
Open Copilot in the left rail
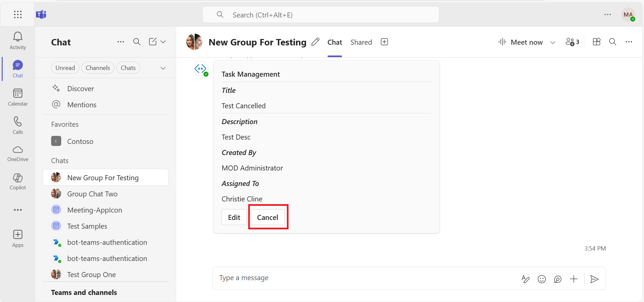(18, 182)
